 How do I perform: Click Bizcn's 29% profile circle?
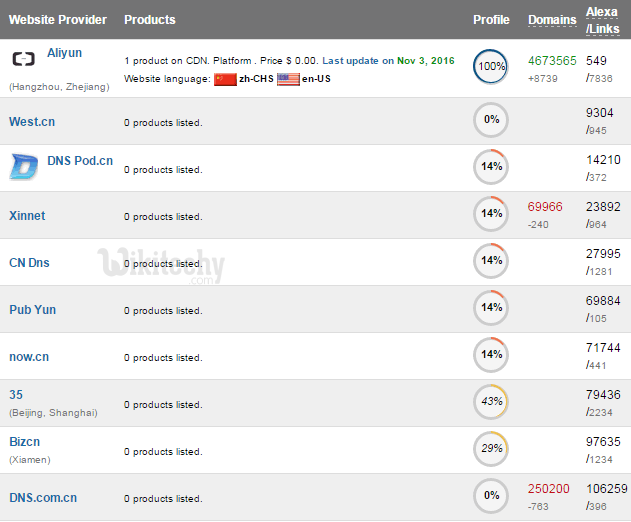point(491,449)
